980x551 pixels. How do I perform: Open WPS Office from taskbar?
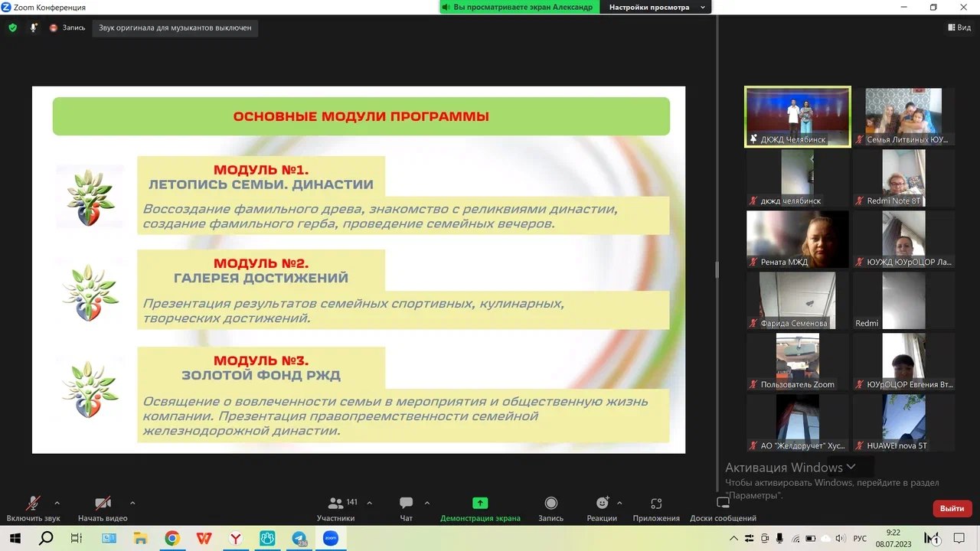click(x=204, y=538)
